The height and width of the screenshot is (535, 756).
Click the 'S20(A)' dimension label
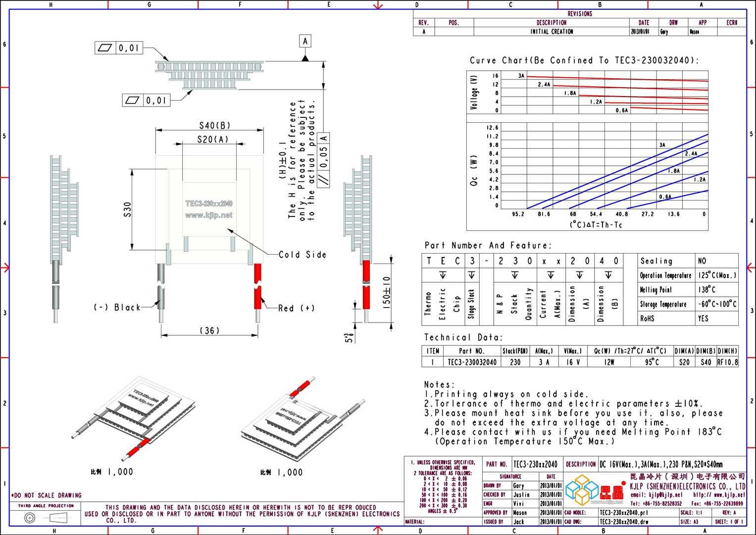point(213,139)
